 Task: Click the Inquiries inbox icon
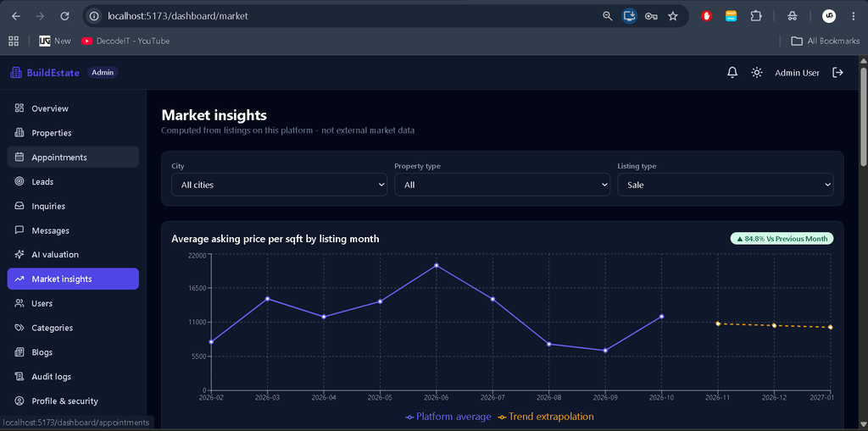point(19,206)
